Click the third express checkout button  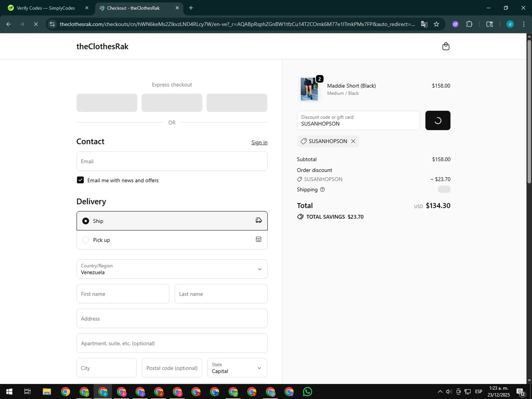(237, 103)
